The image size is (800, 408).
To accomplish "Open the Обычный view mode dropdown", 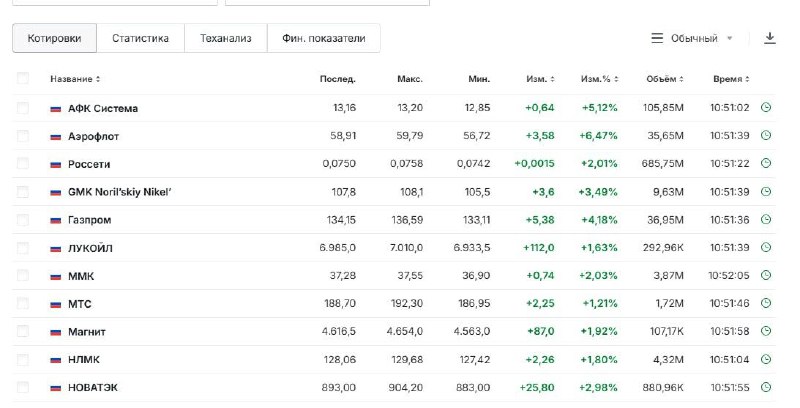I will pos(692,38).
